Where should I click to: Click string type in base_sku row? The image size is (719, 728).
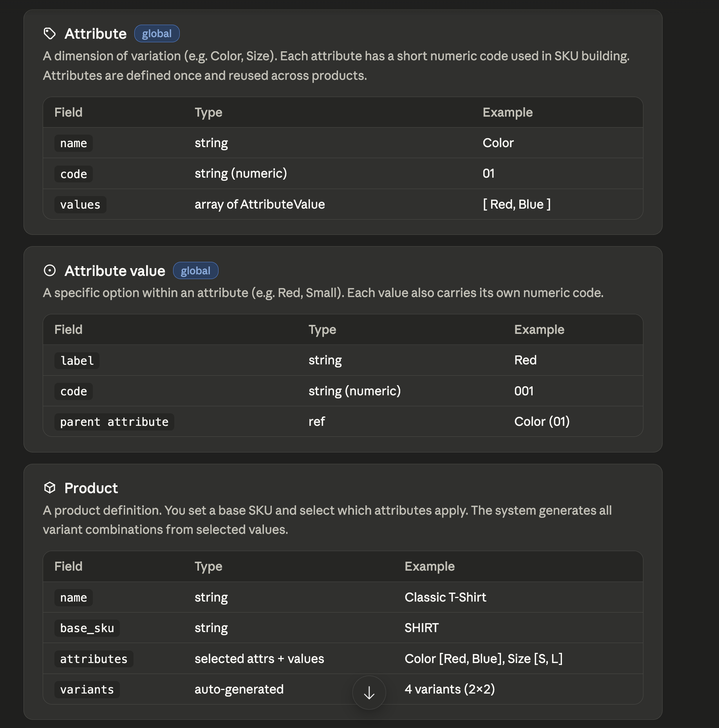tap(211, 627)
